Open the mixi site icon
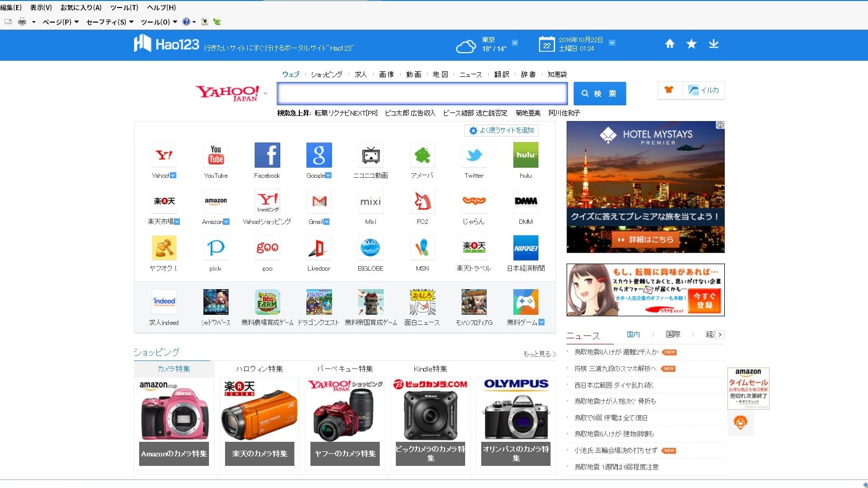 (x=371, y=201)
